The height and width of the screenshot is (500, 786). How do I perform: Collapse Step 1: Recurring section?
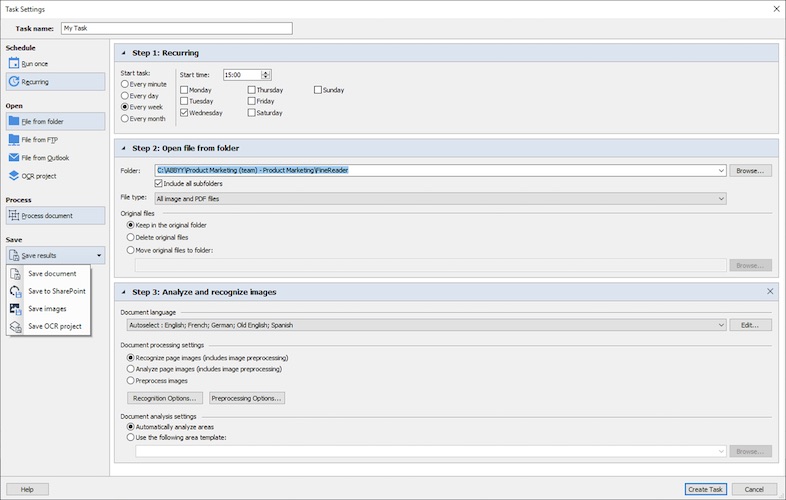tap(123, 52)
